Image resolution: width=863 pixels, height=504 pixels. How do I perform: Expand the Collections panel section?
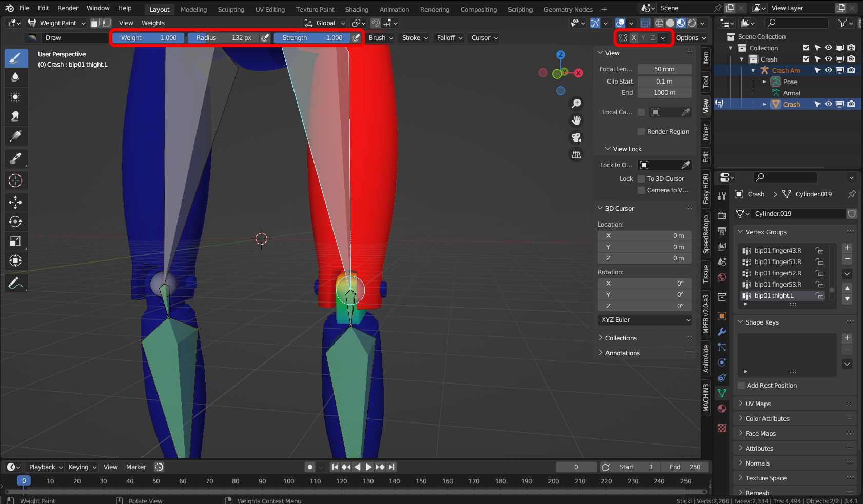[621, 338]
